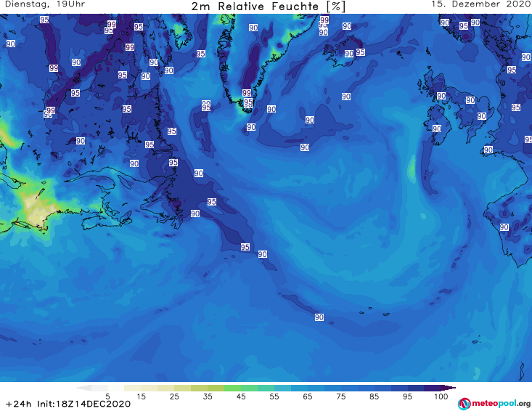Click legend value 15
Image resolution: width=532 pixels, height=411 pixels.
pyautogui.click(x=141, y=396)
